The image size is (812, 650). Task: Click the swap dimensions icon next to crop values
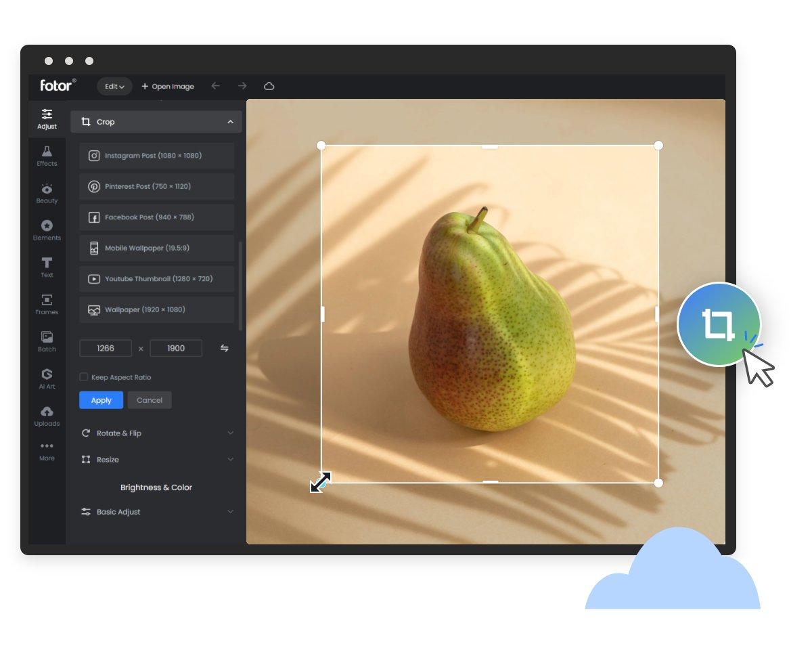click(224, 348)
